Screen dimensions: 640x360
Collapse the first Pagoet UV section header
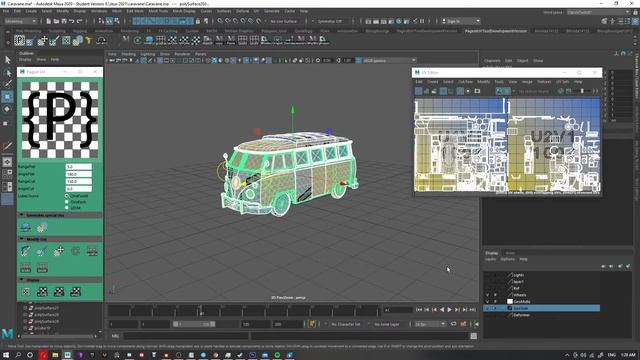(60, 215)
